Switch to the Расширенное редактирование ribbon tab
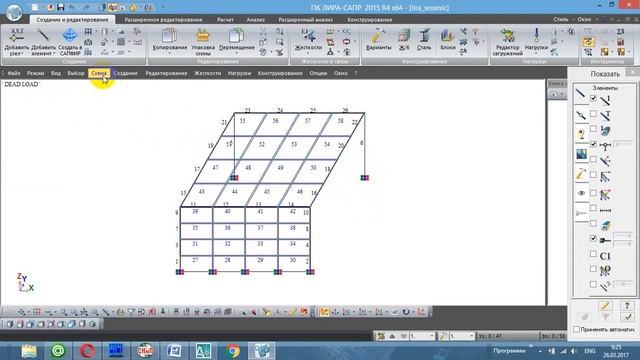This screenshot has height=360, width=640. [x=163, y=20]
